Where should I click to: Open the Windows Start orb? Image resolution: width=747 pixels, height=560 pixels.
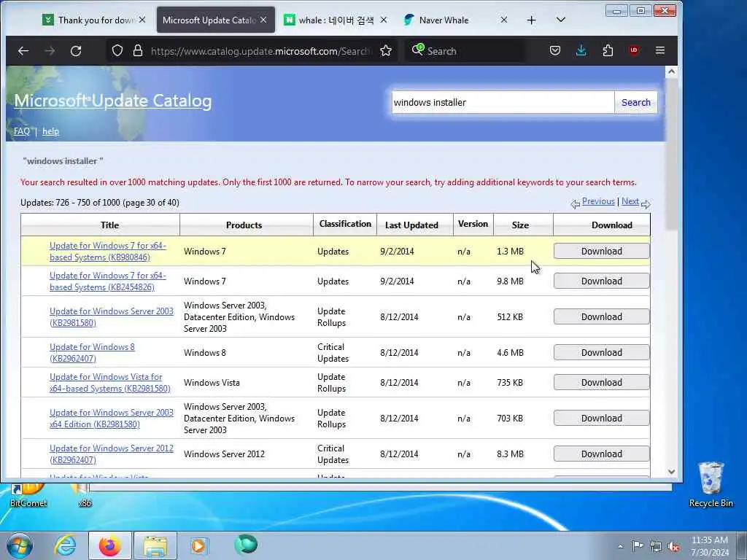click(x=20, y=545)
